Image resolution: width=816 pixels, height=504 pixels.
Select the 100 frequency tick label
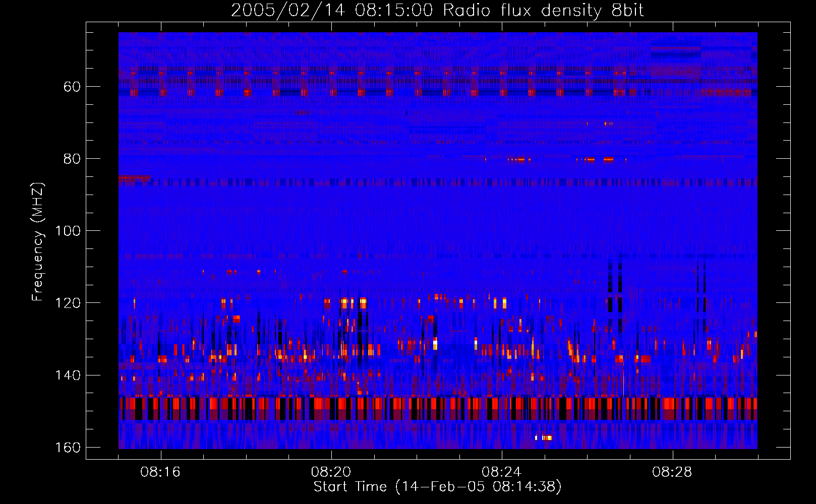pyautogui.click(x=68, y=231)
